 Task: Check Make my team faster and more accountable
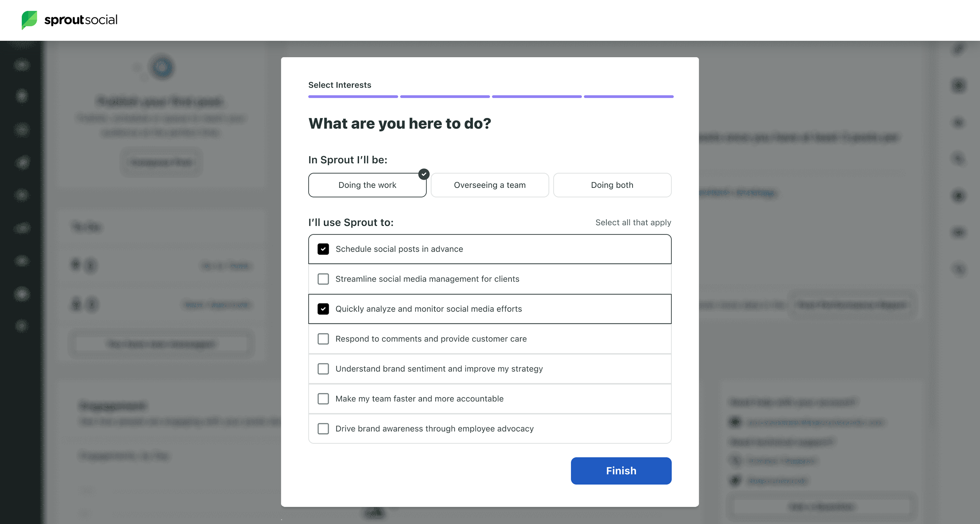pos(323,399)
